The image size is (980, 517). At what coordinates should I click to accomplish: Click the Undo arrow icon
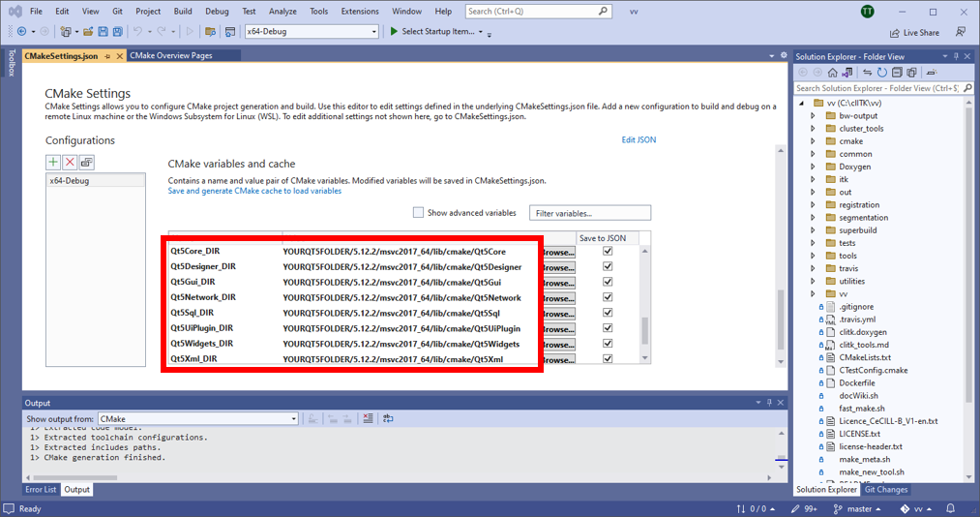[138, 31]
